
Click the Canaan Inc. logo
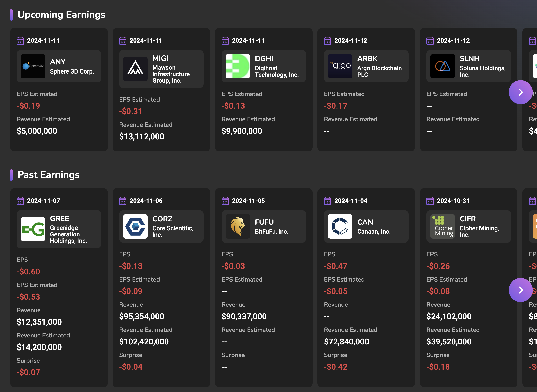pyautogui.click(x=340, y=226)
